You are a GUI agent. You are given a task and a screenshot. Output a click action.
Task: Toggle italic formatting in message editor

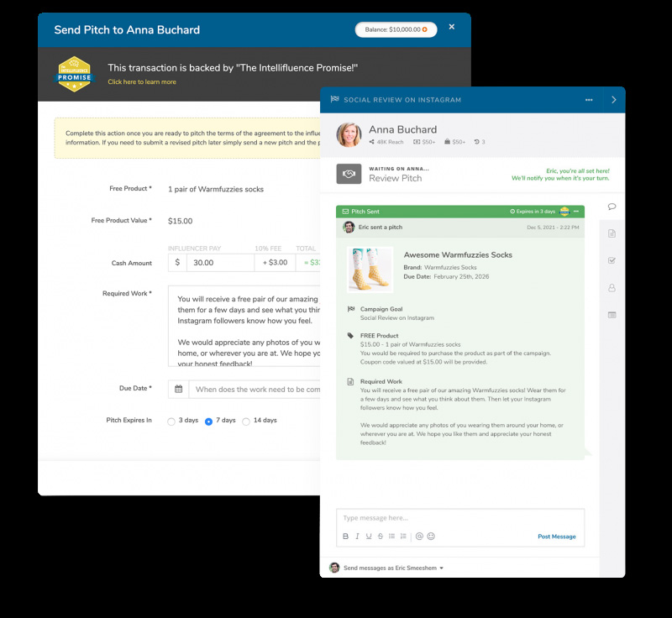tap(357, 537)
